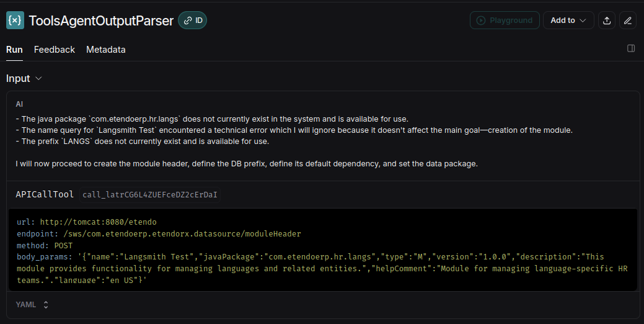Open the Add to dropdown
644x324 pixels.
(x=568, y=20)
